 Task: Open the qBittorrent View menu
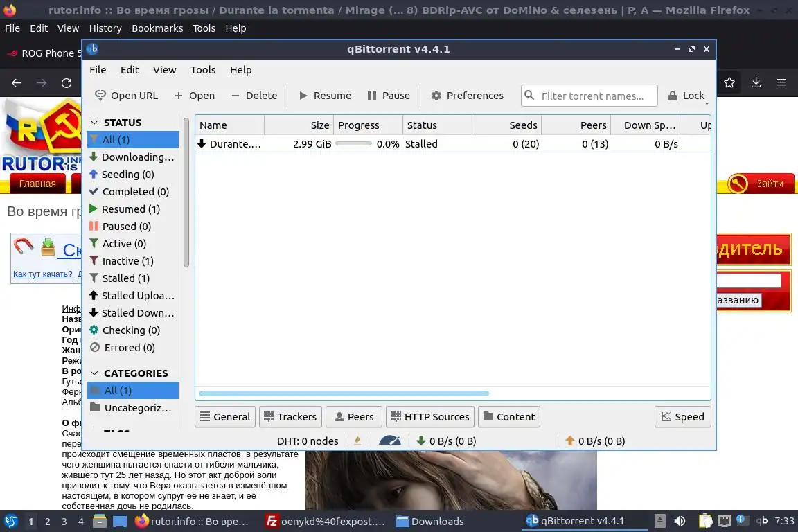pyautogui.click(x=164, y=70)
